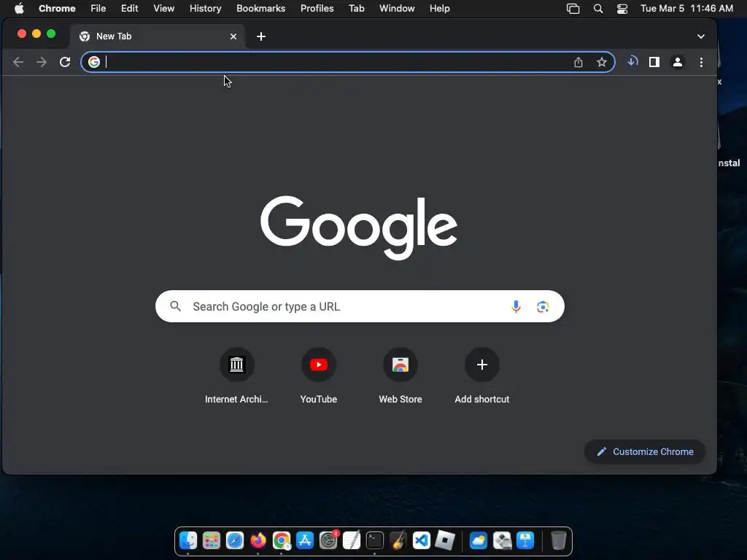Open the Internet Archive shortcut

pyautogui.click(x=236, y=376)
